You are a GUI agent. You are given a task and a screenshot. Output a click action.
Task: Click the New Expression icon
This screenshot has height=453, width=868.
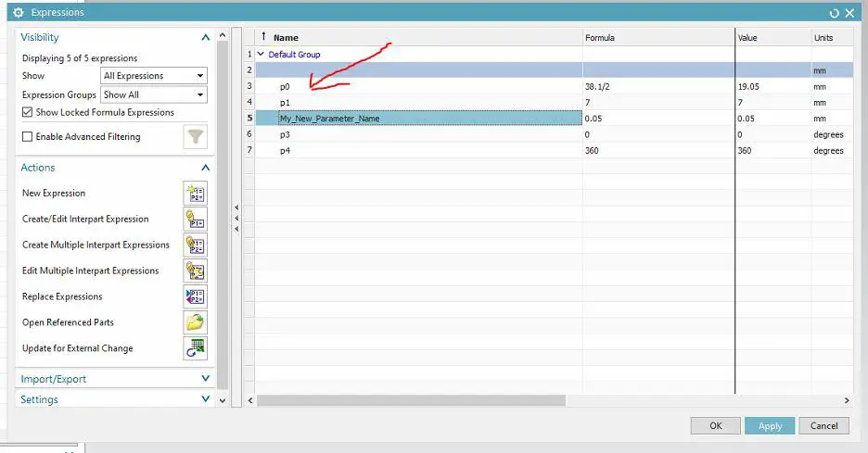tap(196, 193)
